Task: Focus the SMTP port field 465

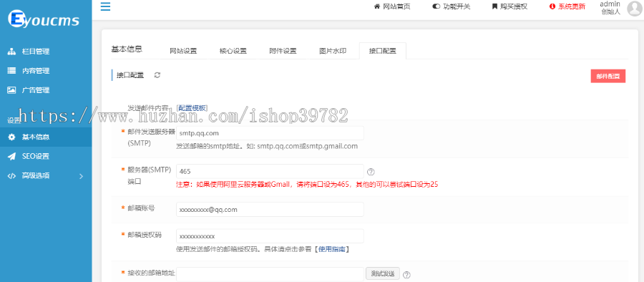Action: 270,172
